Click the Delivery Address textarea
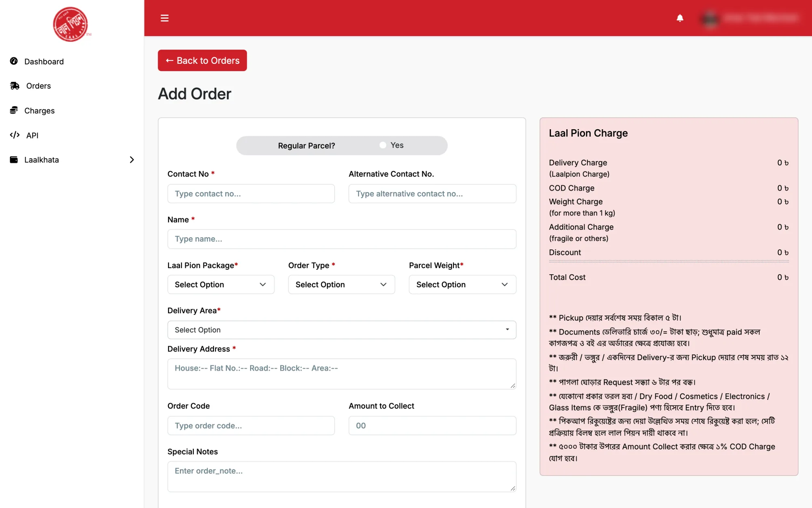 [342, 374]
